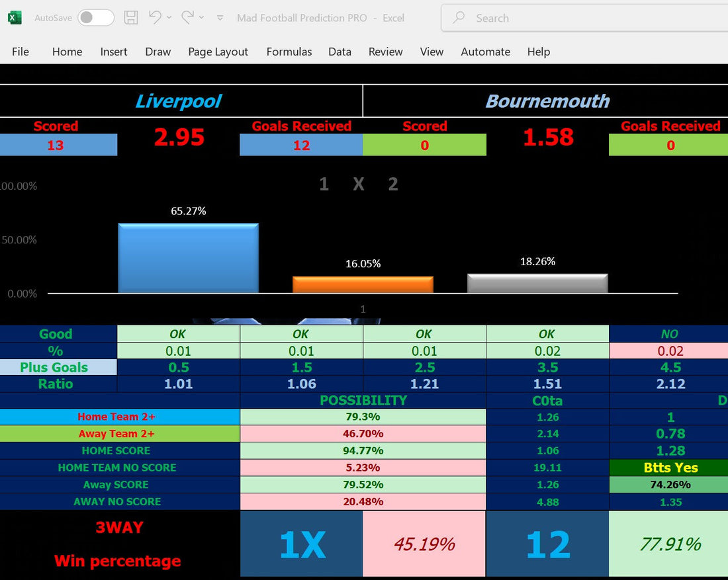The height and width of the screenshot is (580, 728).
Task: Click the Liverpool team name cell
Action: [x=179, y=101]
